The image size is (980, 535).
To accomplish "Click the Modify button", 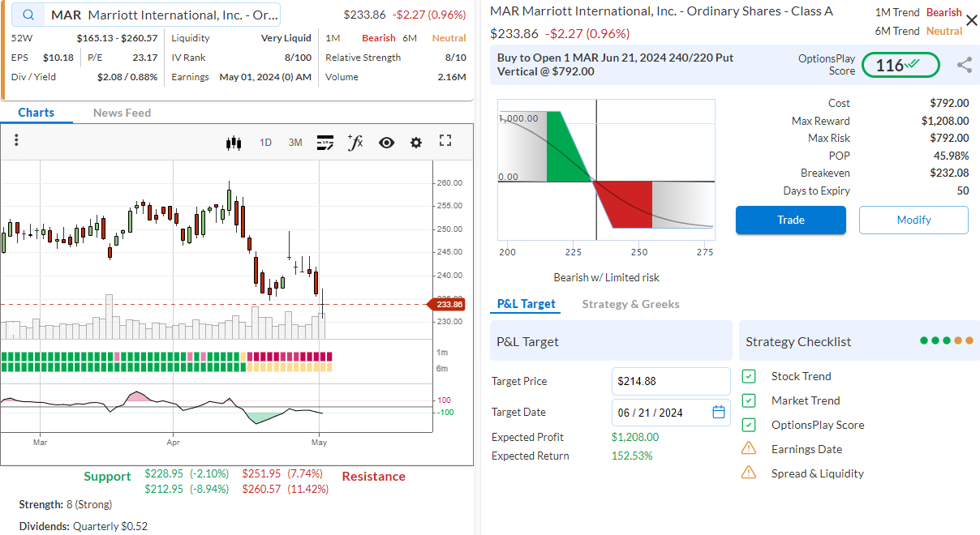I will (913, 220).
